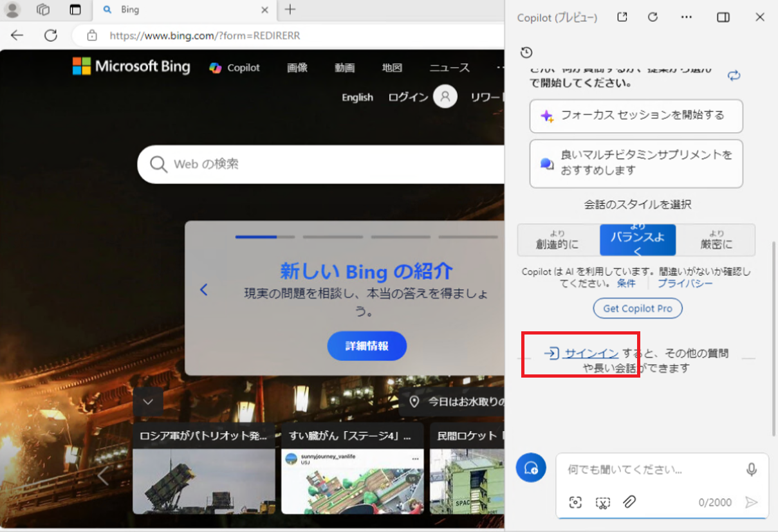
Task: Open Copilot from the Bing header
Action: tap(234, 68)
